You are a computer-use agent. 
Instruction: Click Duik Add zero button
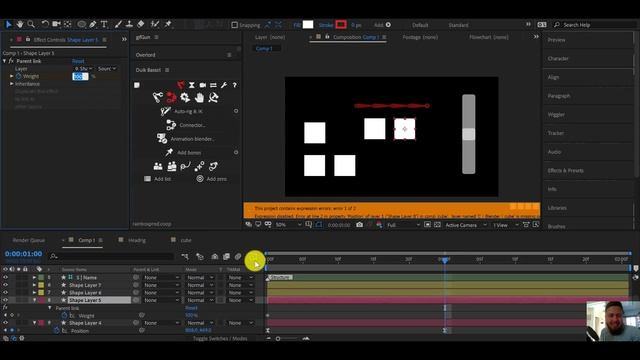click(211, 179)
